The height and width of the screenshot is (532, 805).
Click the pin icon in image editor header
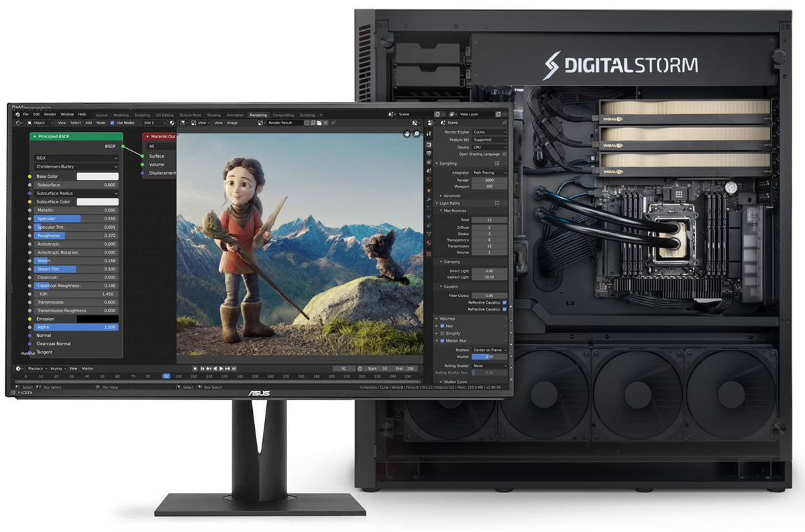tap(333, 123)
